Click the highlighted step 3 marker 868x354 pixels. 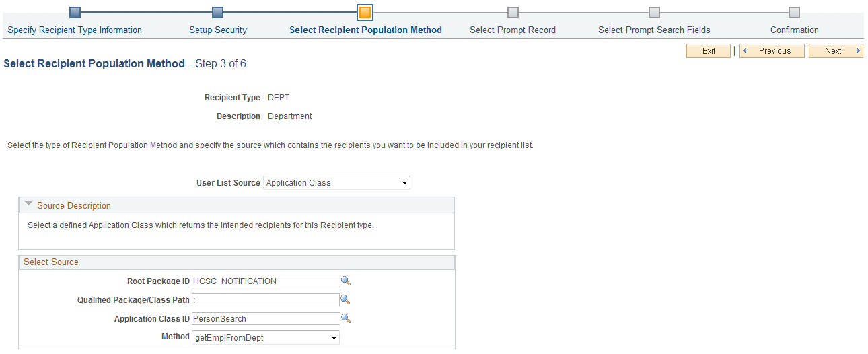coord(365,12)
